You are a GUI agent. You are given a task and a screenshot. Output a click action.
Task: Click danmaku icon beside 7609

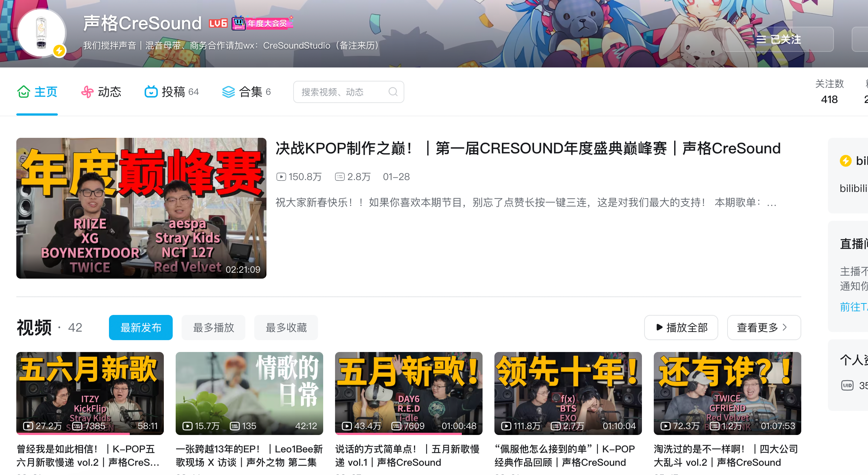(x=397, y=426)
